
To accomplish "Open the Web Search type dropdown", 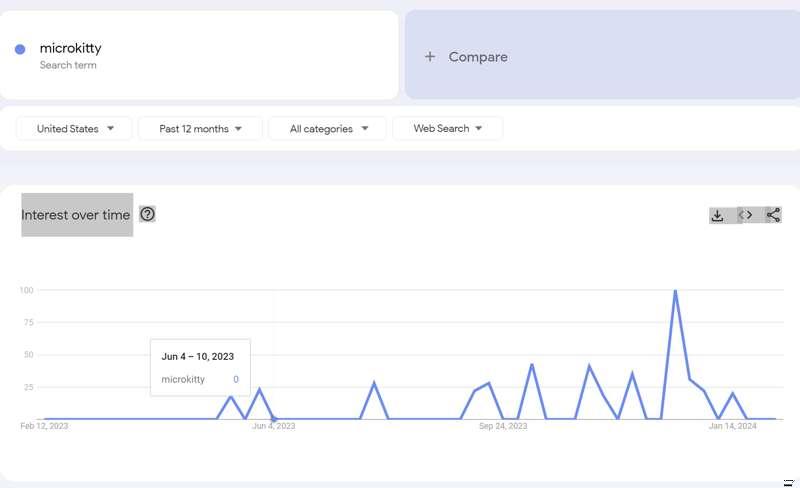I will (447, 129).
